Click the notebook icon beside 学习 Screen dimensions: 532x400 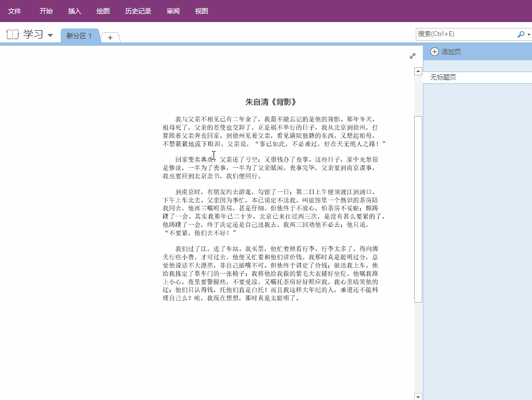[x=12, y=34]
